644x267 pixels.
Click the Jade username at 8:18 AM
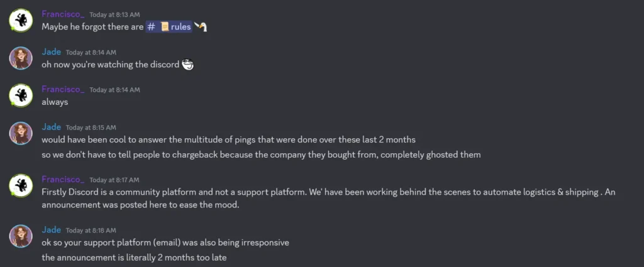click(51, 230)
